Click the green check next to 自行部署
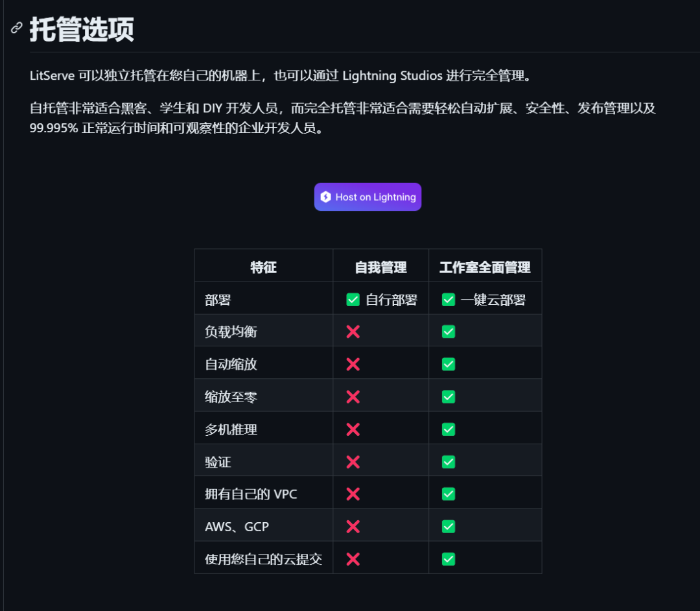Screen dimensions: 700x611 [x=353, y=299]
